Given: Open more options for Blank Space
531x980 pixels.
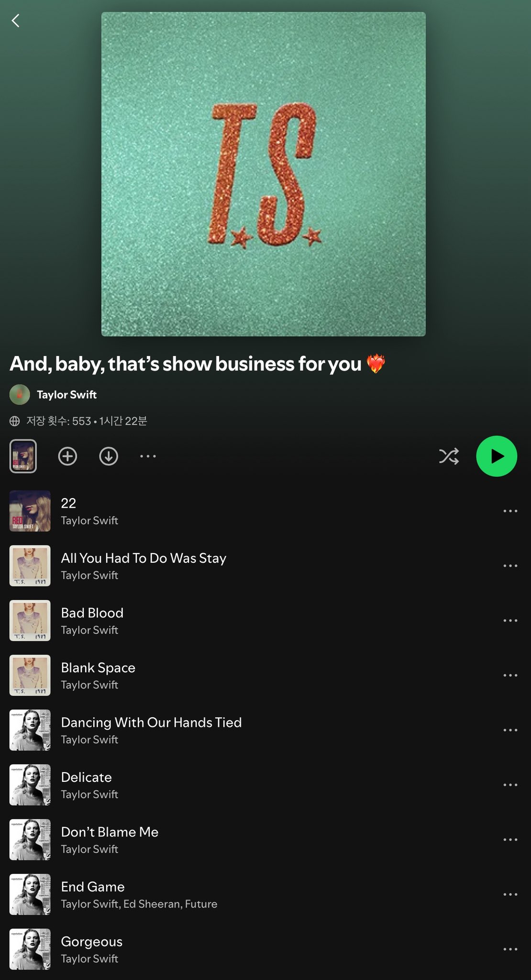Looking at the screenshot, I should tap(510, 675).
